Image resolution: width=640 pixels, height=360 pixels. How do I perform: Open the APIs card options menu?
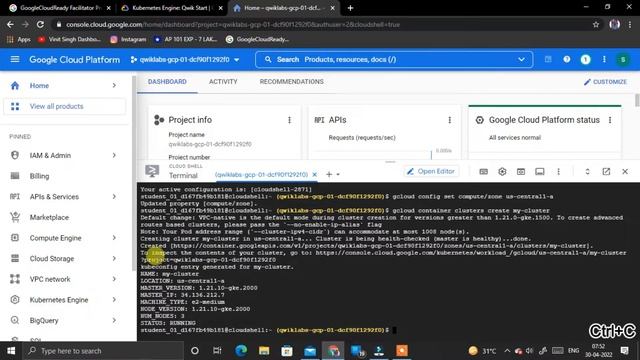449,120
